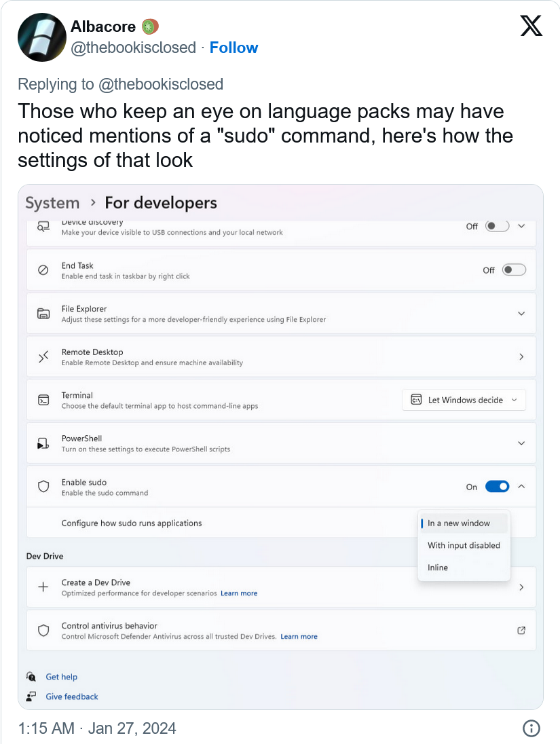The width and height of the screenshot is (560, 744).
Task: Click the File Explorer folder icon
Action: (43, 314)
